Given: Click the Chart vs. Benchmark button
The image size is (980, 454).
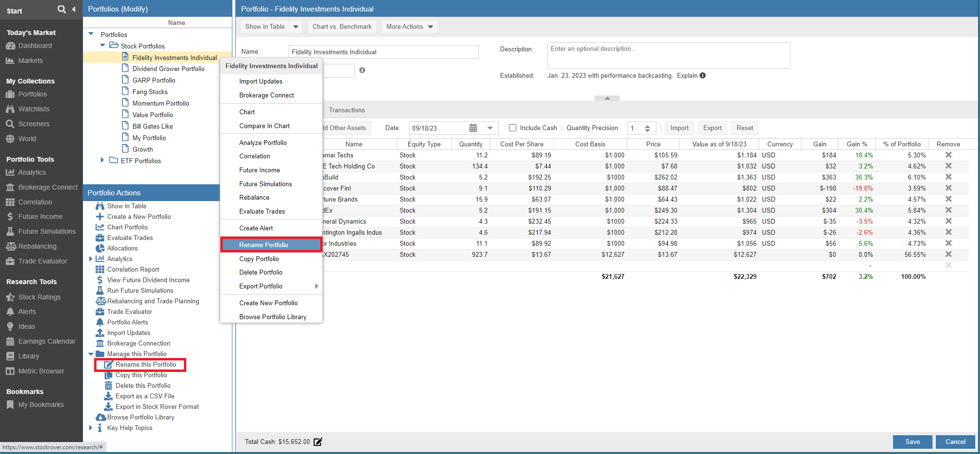Looking at the screenshot, I should 342,27.
